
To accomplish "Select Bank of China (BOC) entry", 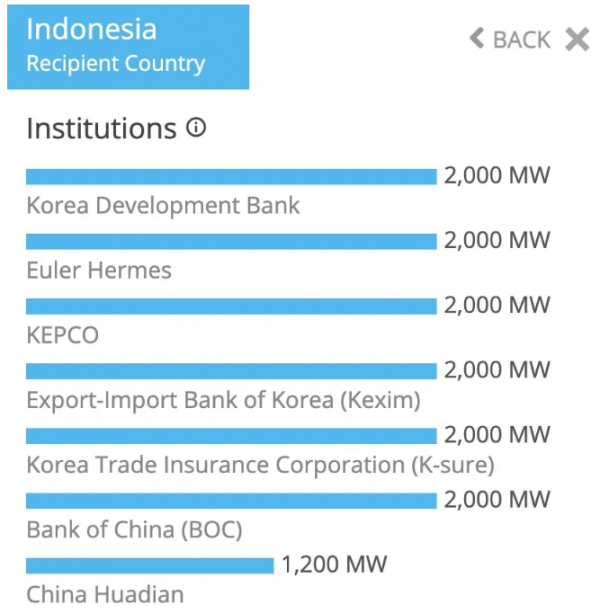I will coord(135,529).
